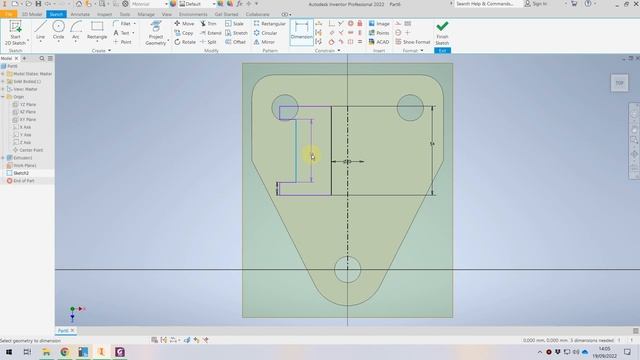Open File Explorer from the taskbar
This screenshot has width=640, height=360.
pyautogui.click(x=46, y=352)
